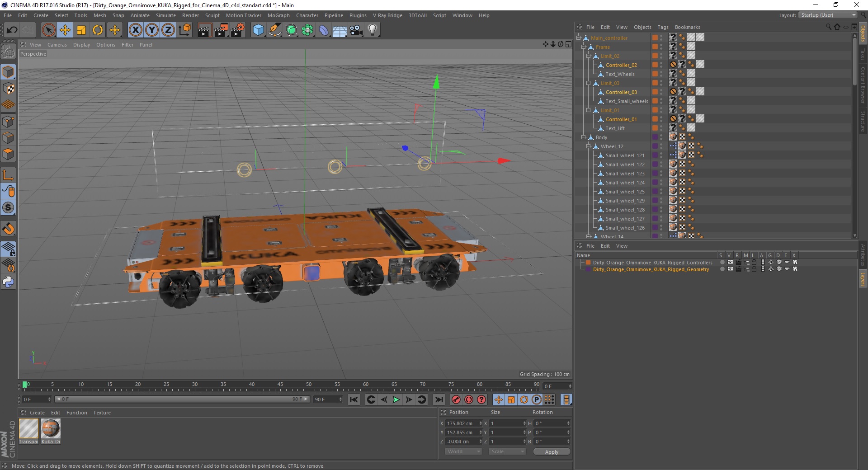868x470 pixels.
Task: Activate the Scale tool
Action: (81, 30)
